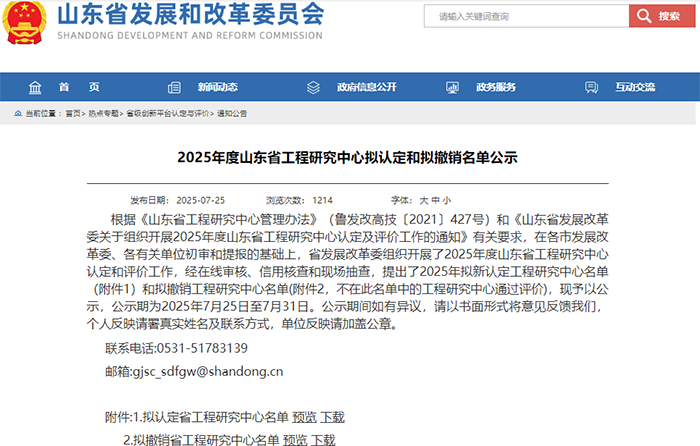Viewport: 700px width, 446px height.
Task: Open the 新闻动态 menu
Action: (x=217, y=86)
